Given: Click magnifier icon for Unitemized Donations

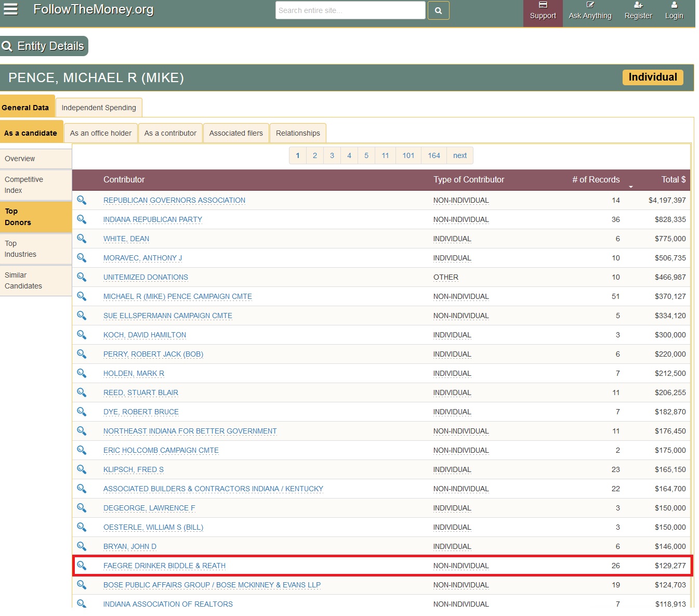Looking at the screenshot, I should [x=82, y=277].
